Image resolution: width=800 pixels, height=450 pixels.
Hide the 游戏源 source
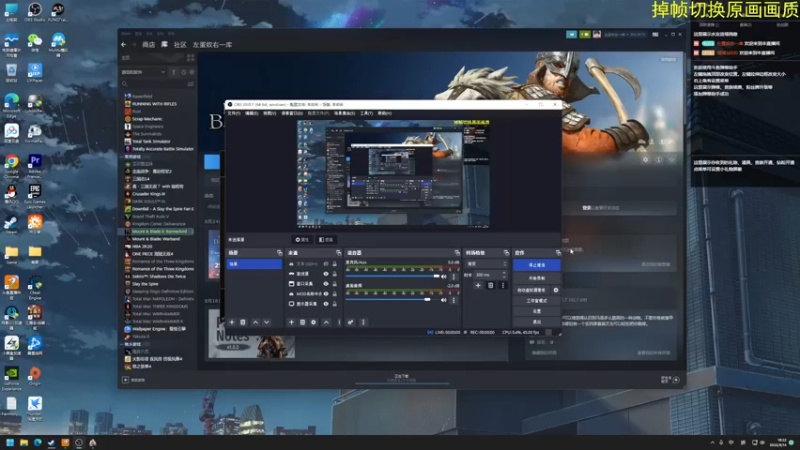(326, 274)
